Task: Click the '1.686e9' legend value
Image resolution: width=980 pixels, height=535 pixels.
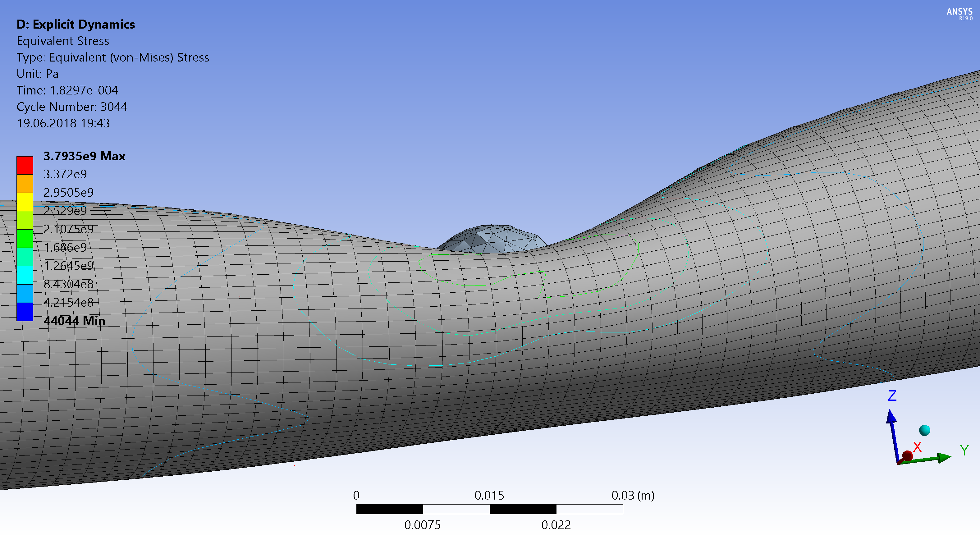Action: (x=65, y=248)
